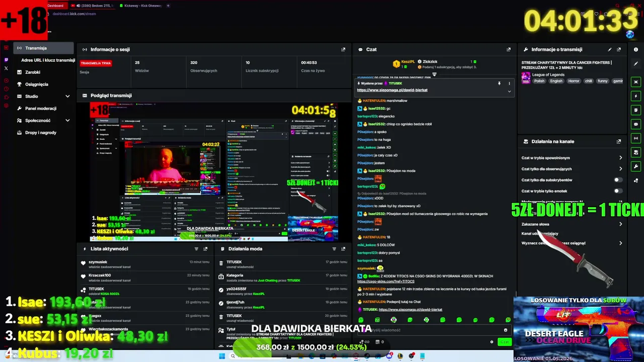Toggle the chat bubble widget icon in right toolbar
Viewport: 644px width, 362px height.
(x=636, y=124)
